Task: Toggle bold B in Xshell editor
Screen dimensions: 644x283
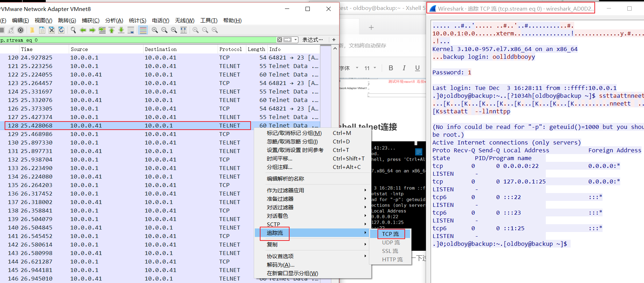Action: click(x=391, y=68)
